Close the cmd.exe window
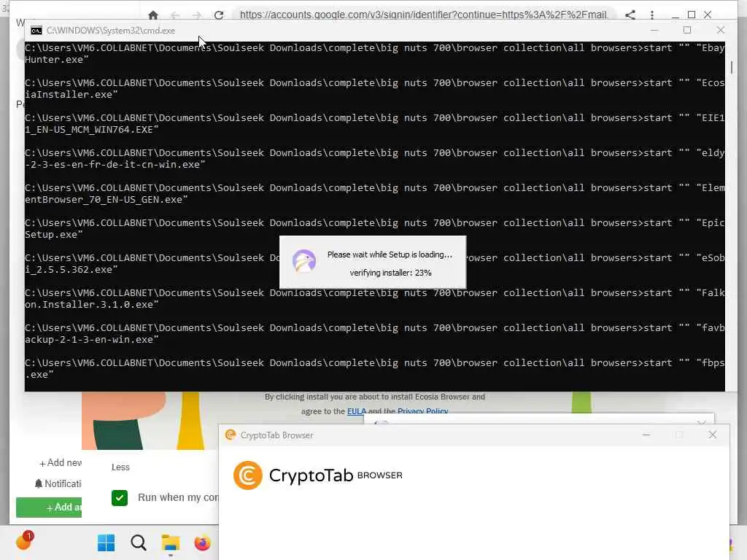This screenshot has width=747, height=560. 720,30
